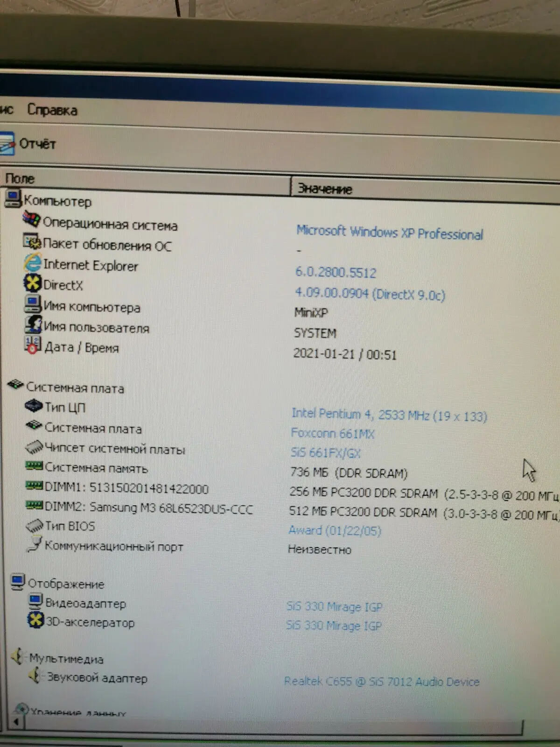Click the Видеоадаптер monitor icon
Viewport: 560px width, 747px height.
pyautogui.click(x=36, y=601)
